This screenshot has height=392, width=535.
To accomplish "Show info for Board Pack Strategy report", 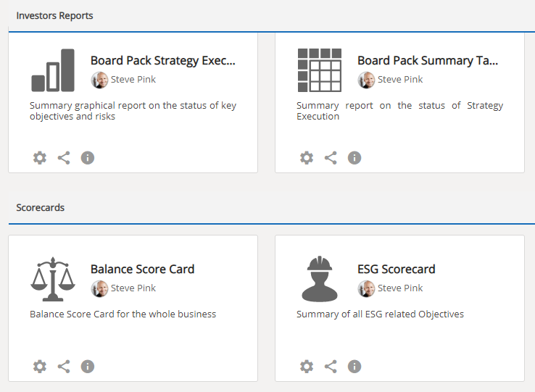I will (88, 158).
